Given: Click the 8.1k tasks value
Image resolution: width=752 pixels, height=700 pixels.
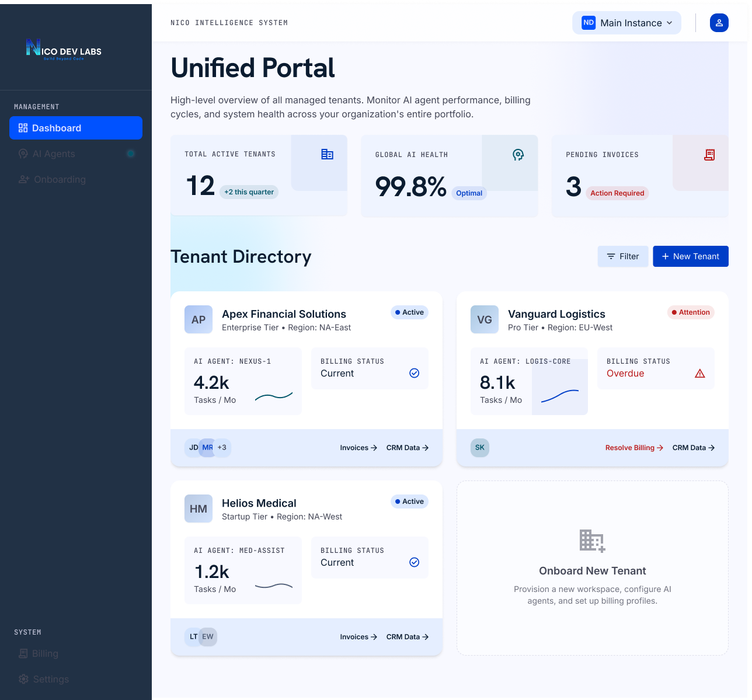Looking at the screenshot, I should (x=497, y=382).
